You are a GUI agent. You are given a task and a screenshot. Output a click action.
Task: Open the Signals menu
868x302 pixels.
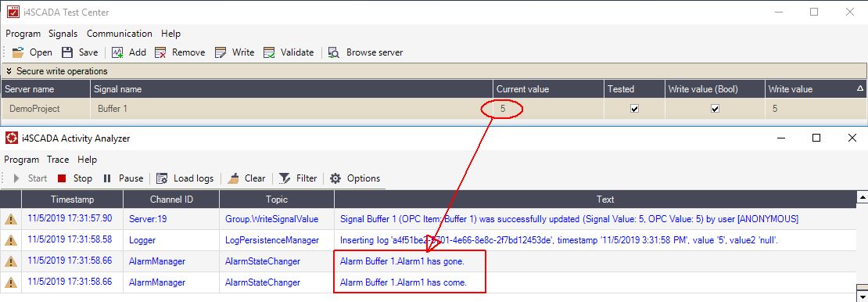tap(63, 33)
